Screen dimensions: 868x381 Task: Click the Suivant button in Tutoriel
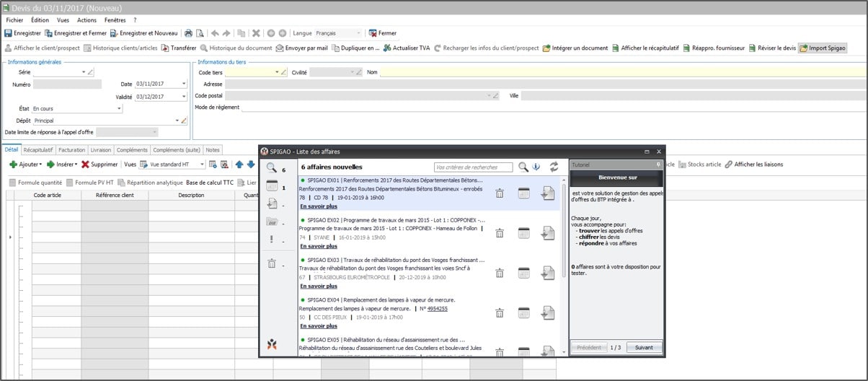pyautogui.click(x=644, y=347)
